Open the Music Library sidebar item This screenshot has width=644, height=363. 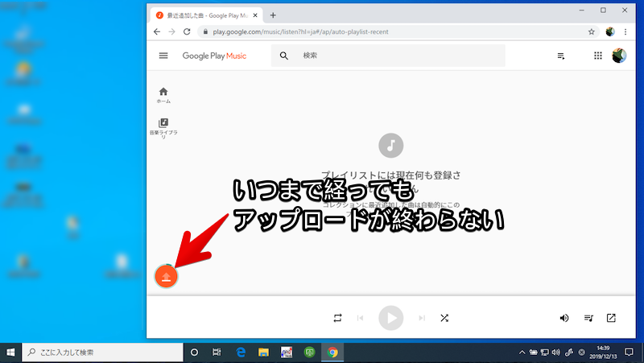point(163,123)
